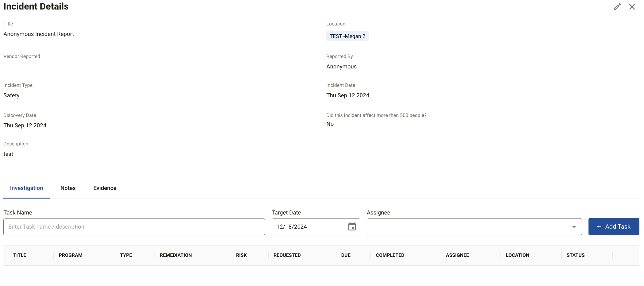Image resolution: width=644 pixels, height=286 pixels.
Task: Click the Reported By value Anonymous
Action: 341,67
